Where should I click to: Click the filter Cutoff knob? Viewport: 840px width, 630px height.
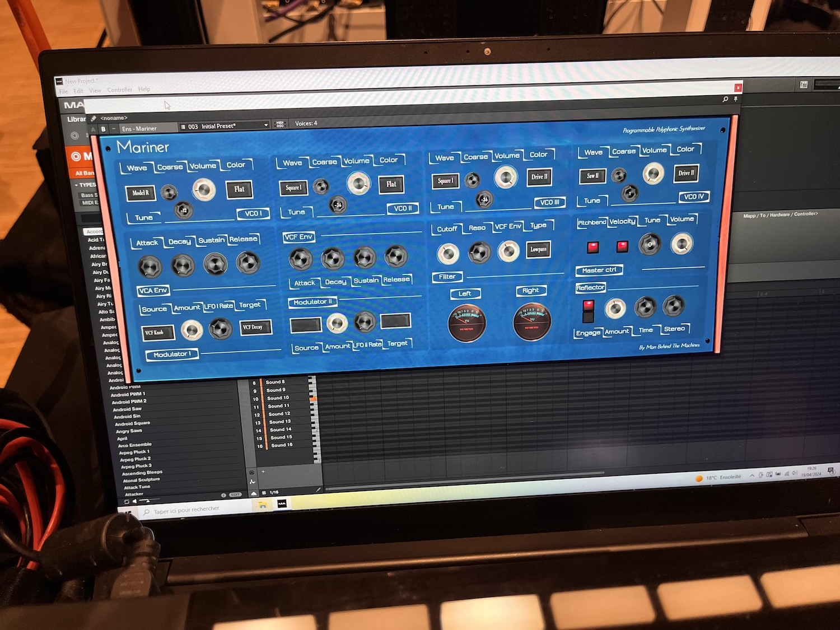[x=448, y=254]
